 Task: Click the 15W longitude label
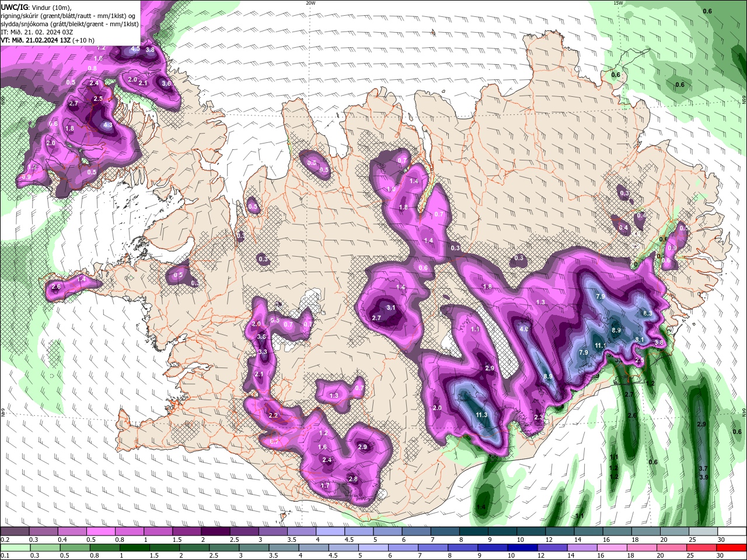[x=618, y=3]
